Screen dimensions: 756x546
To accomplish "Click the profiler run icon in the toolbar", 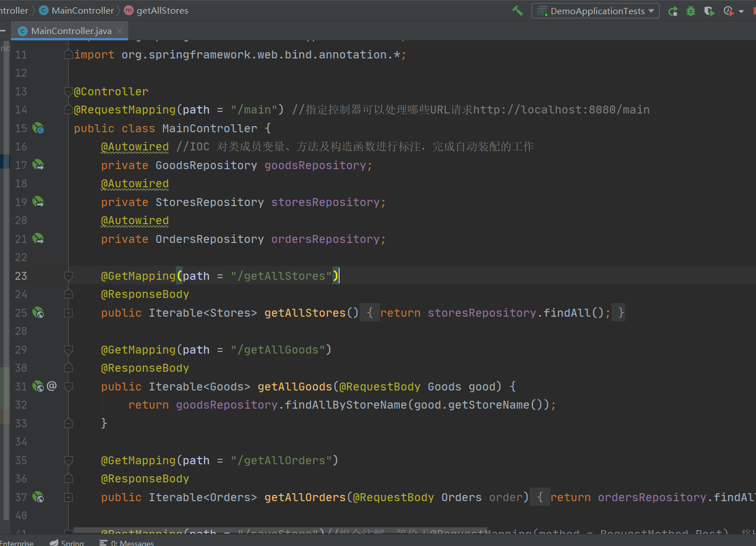I will (729, 11).
